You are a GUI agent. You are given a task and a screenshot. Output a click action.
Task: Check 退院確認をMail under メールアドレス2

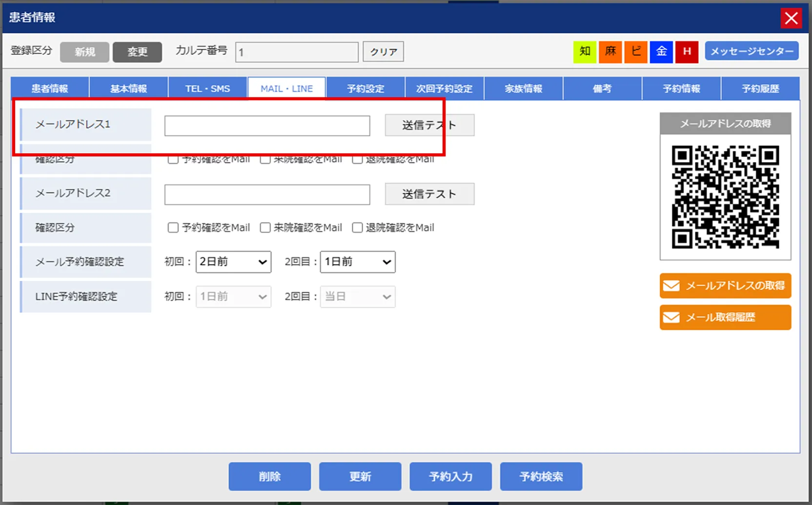(358, 228)
